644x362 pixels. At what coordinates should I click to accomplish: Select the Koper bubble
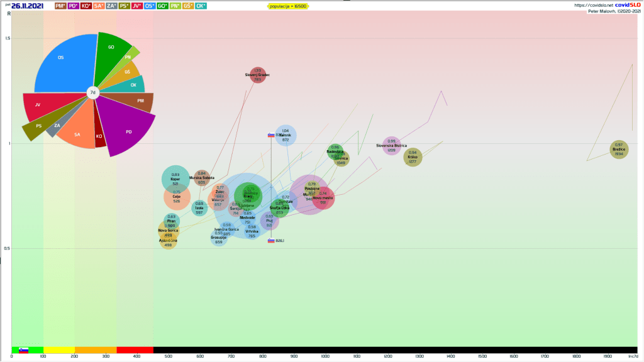(x=175, y=179)
